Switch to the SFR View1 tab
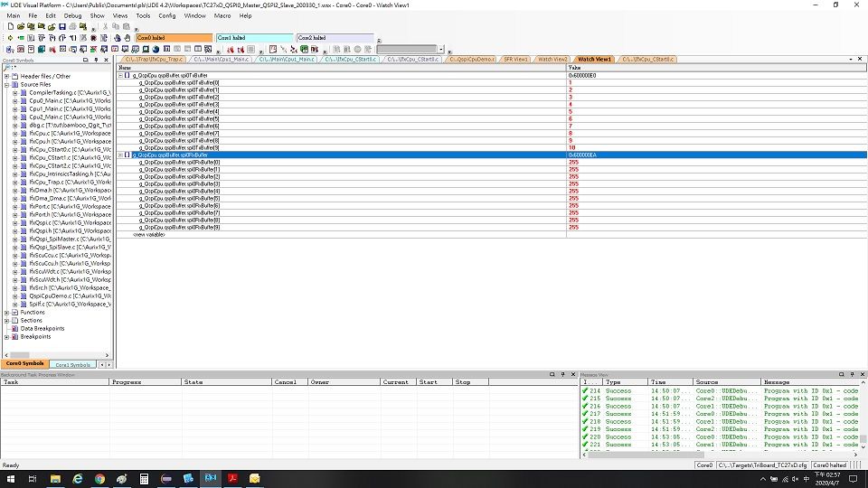Screen dimensions: 868x488 (x=515, y=59)
